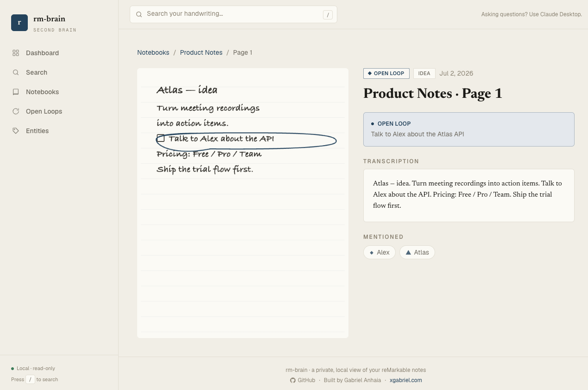
Task: Click the Notebooks book icon
Action: [16, 92]
